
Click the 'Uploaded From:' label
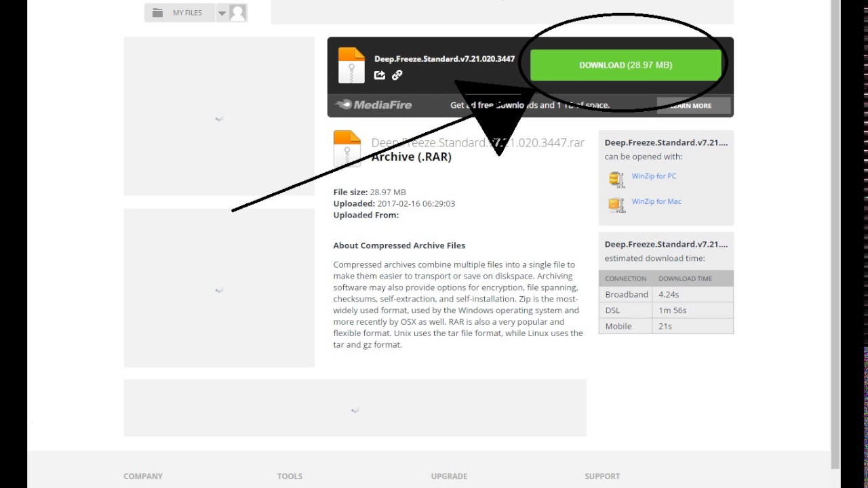[366, 215]
